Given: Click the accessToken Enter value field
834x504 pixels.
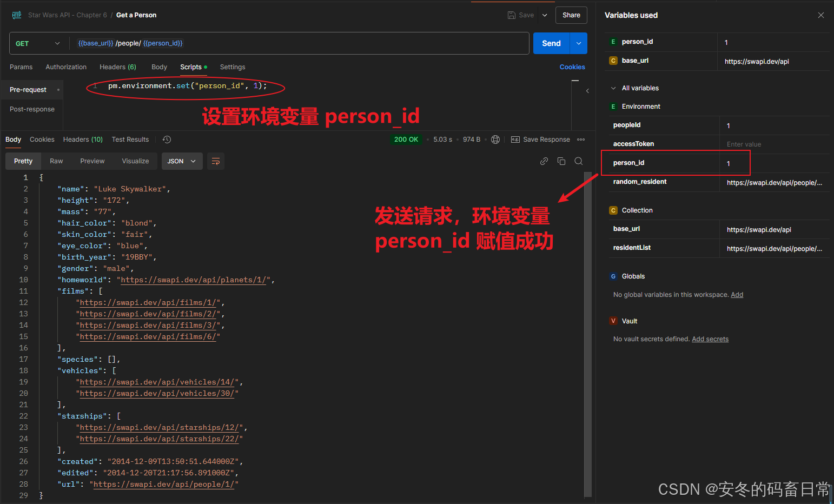Looking at the screenshot, I should (x=775, y=144).
